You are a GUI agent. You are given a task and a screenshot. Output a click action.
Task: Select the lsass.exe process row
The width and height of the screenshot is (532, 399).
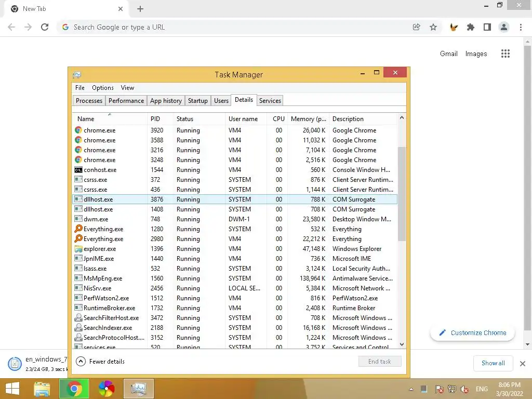coord(234,269)
